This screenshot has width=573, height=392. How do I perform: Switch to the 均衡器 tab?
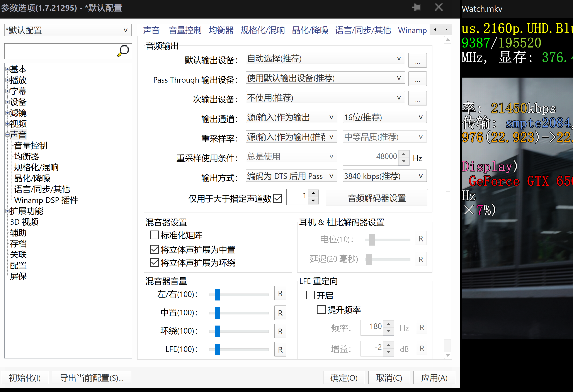pos(221,30)
